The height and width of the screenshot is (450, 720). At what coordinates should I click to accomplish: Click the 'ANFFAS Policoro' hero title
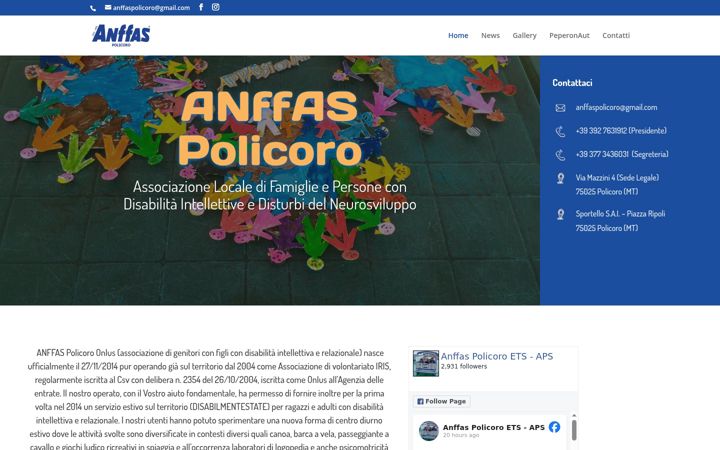[270, 128]
